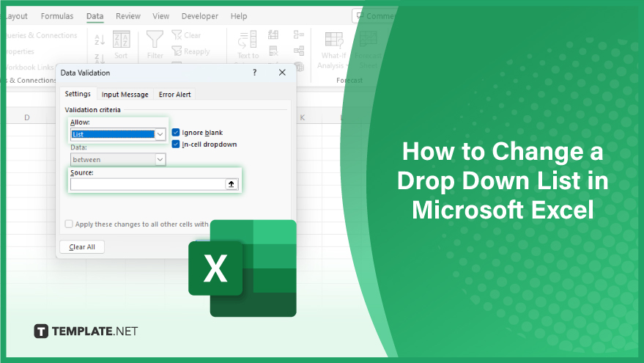
Task: Click the Source range selector arrow
Action: coord(232,184)
